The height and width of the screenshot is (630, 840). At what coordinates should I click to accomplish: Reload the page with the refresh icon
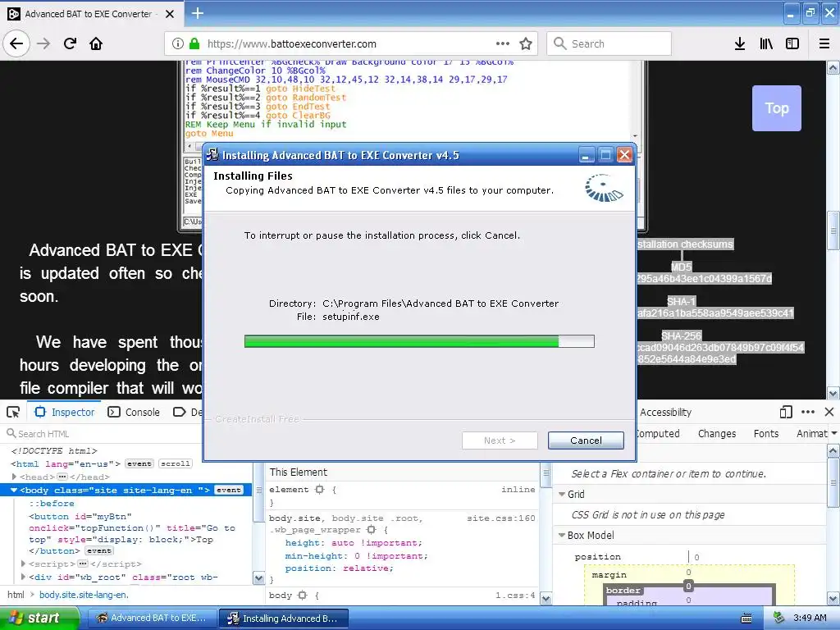71,43
